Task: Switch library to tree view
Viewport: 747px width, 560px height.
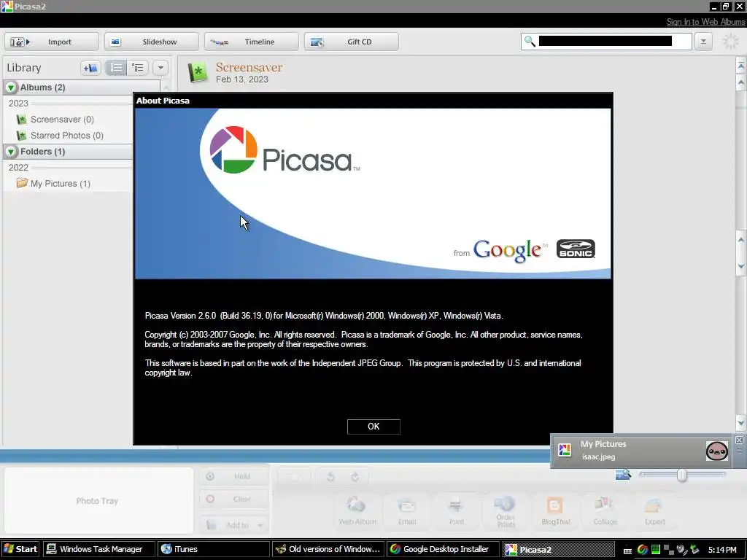Action: pos(138,68)
